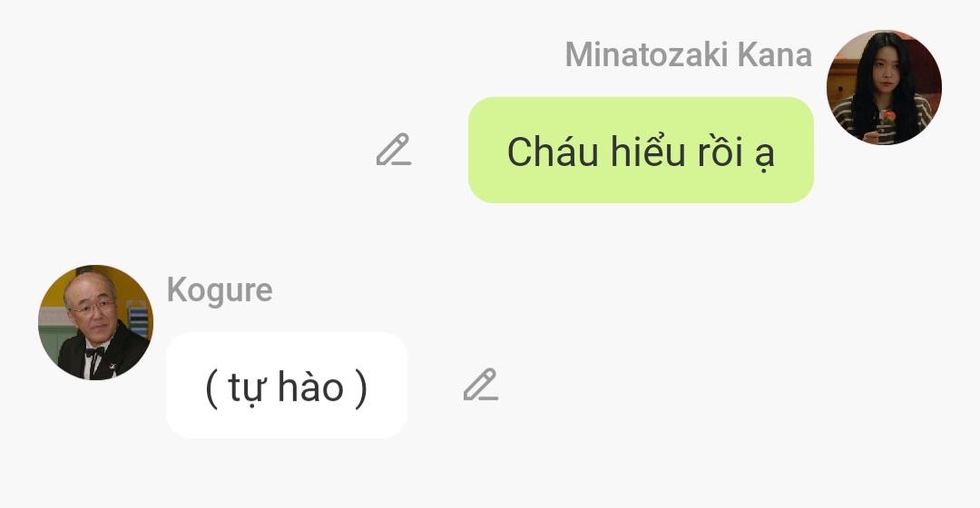Image resolution: width=980 pixels, height=508 pixels.
Task: Modify Kana's reply using its pencil icon
Action: pyautogui.click(x=394, y=150)
